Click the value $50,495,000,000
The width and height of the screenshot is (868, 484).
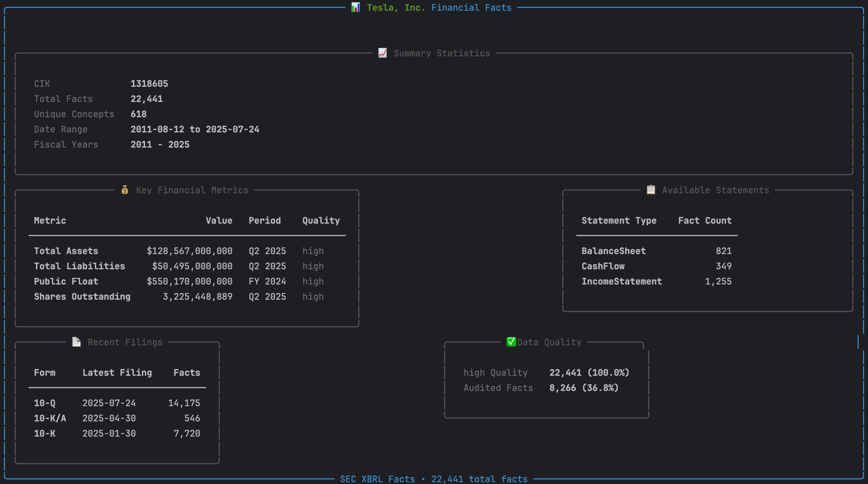tap(192, 266)
